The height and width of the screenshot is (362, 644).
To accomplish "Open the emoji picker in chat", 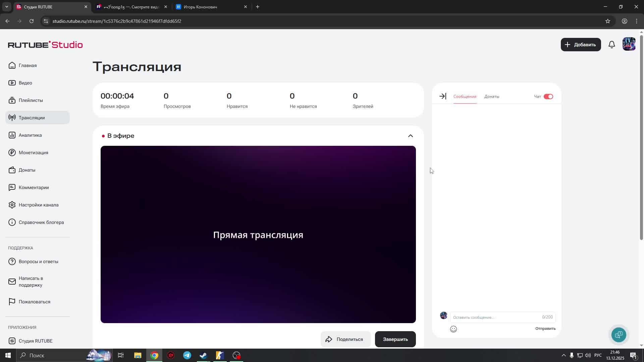I will click(453, 329).
